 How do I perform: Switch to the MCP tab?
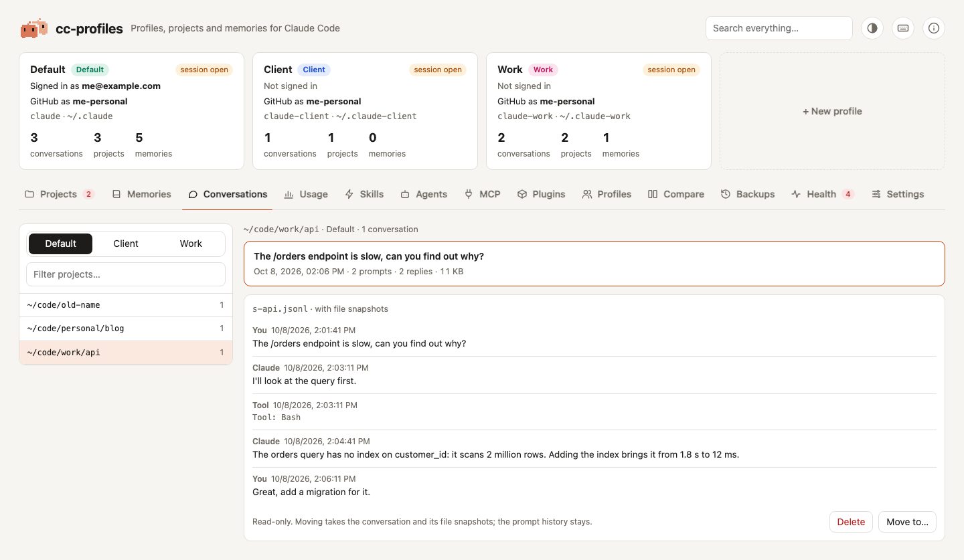[x=482, y=194]
